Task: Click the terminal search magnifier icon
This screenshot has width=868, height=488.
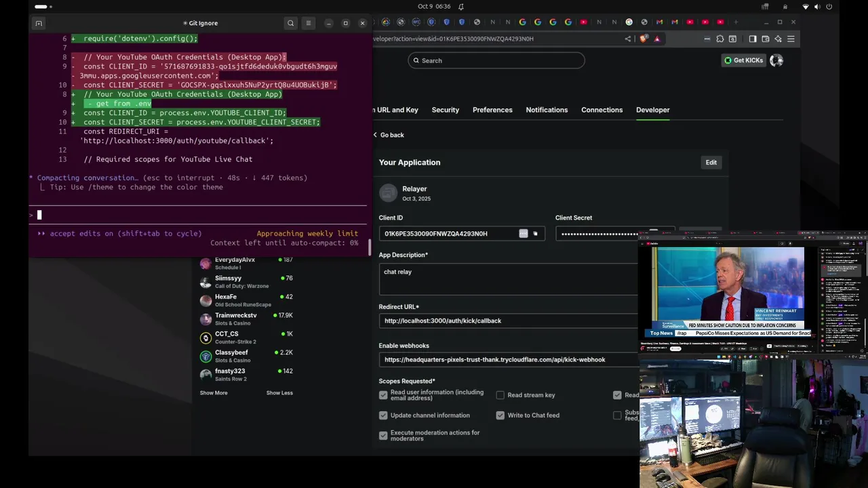Action: coord(291,23)
